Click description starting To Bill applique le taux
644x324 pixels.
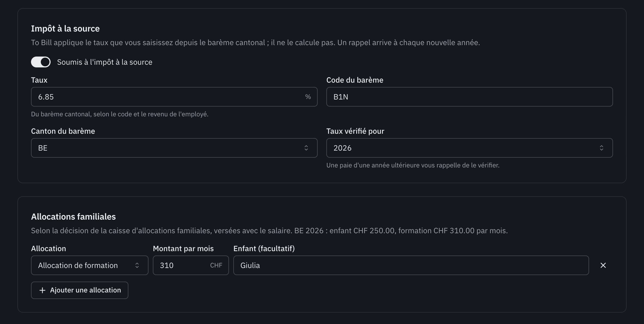click(255, 43)
